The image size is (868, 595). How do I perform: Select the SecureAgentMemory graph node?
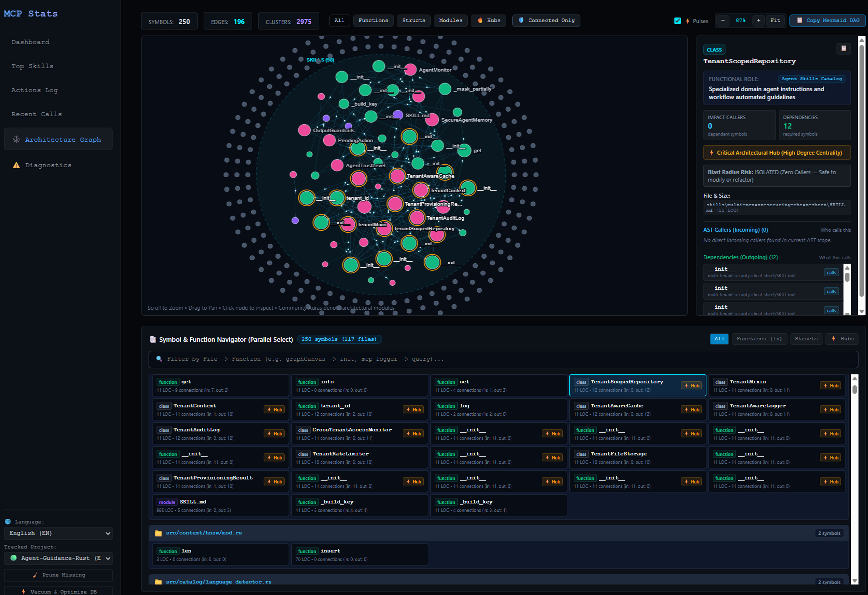[x=432, y=120]
